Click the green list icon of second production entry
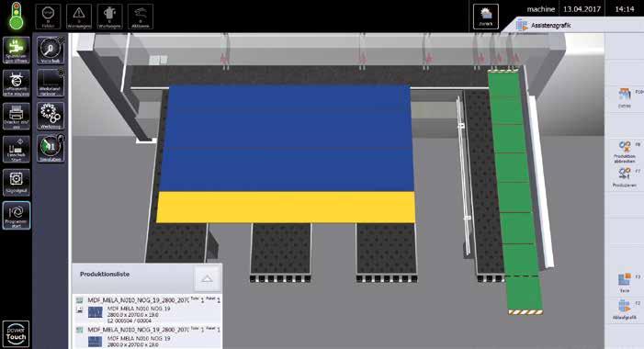644x349 pixels. (x=80, y=330)
